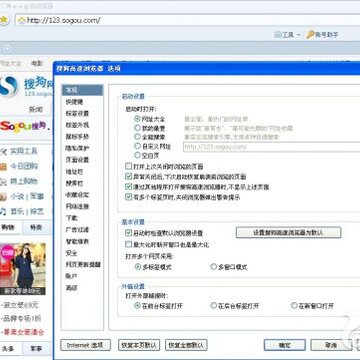Select 常规 in the options sidebar
Viewport: 360px width, 360px height.
point(82,90)
